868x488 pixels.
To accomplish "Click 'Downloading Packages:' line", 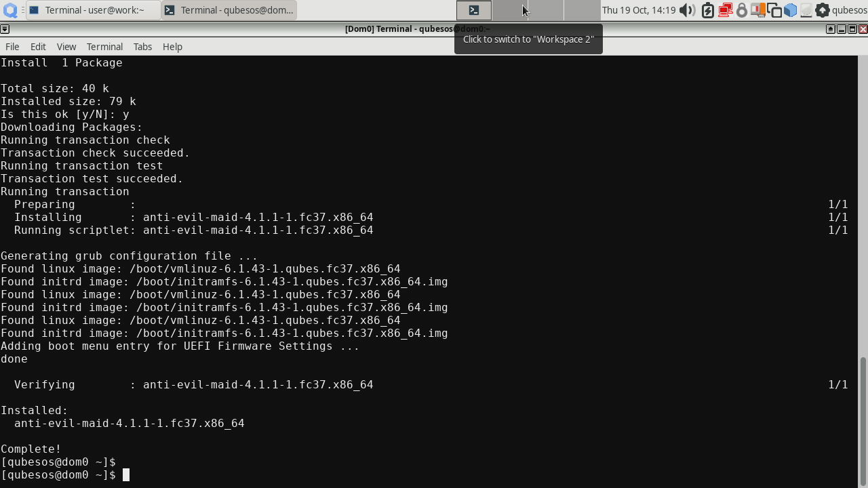I will [72, 127].
